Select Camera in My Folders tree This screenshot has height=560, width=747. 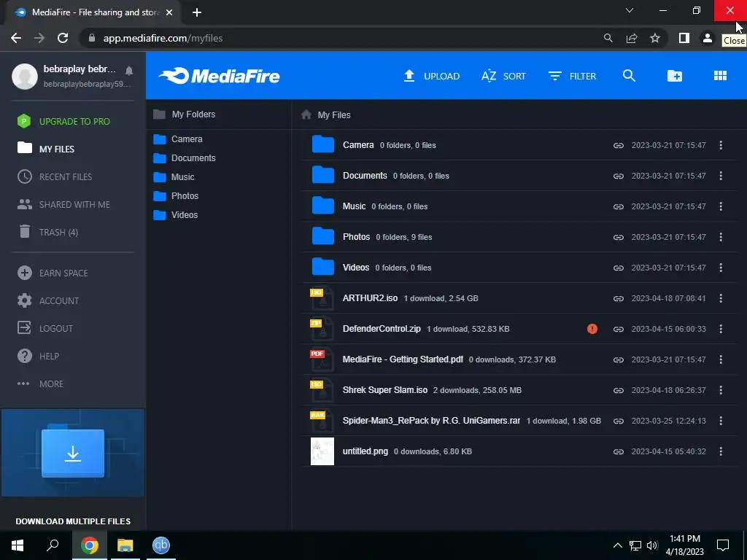point(178,139)
